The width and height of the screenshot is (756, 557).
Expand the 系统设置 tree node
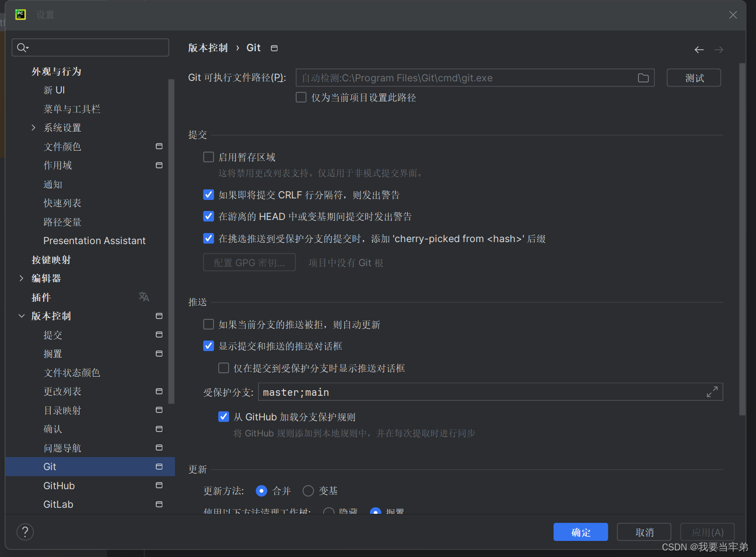click(x=33, y=128)
